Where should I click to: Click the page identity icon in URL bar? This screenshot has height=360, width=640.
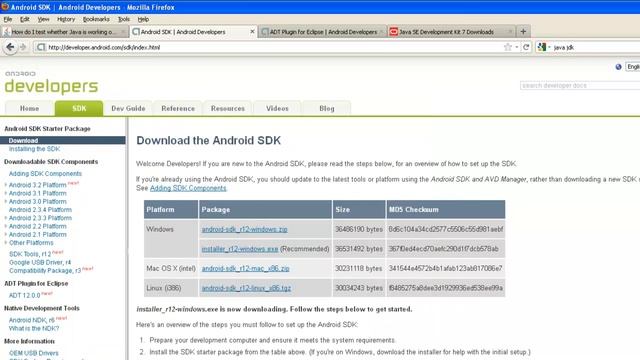[41, 47]
